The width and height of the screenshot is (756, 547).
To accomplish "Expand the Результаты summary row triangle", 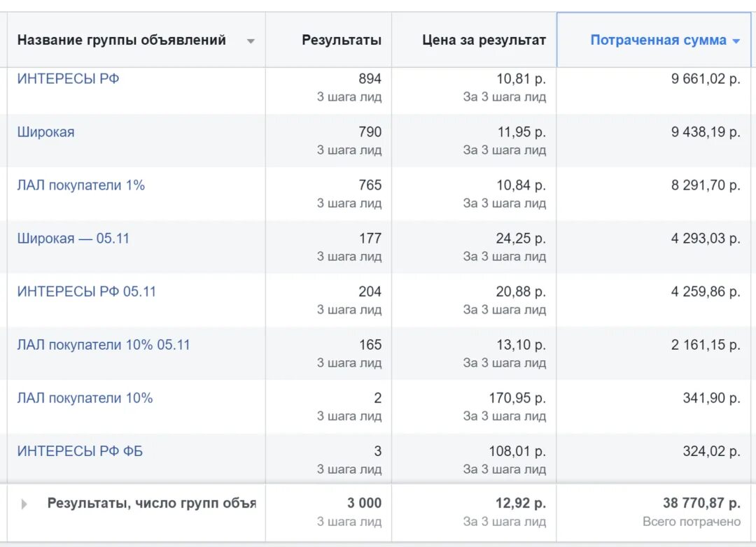I will click(x=24, y=504).
